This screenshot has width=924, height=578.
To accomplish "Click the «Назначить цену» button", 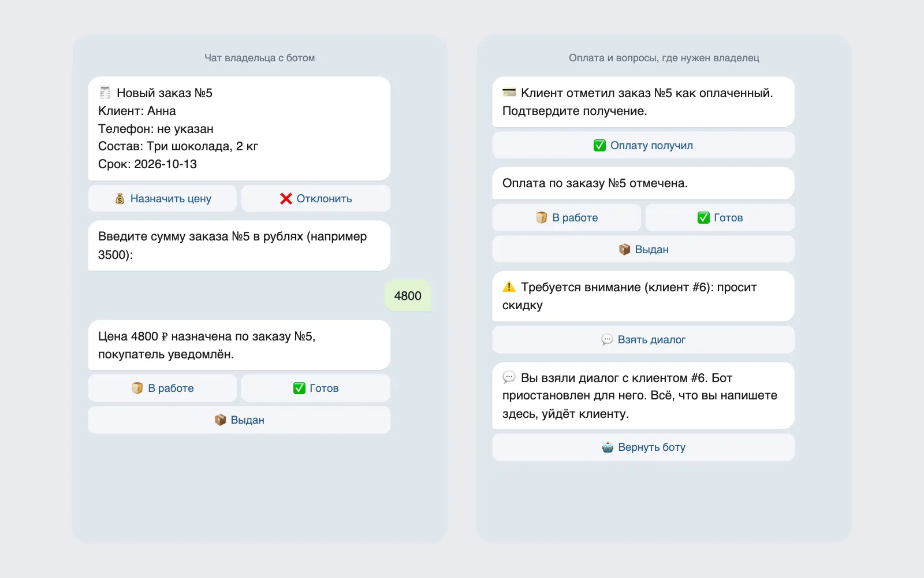I will pos(162,198).
